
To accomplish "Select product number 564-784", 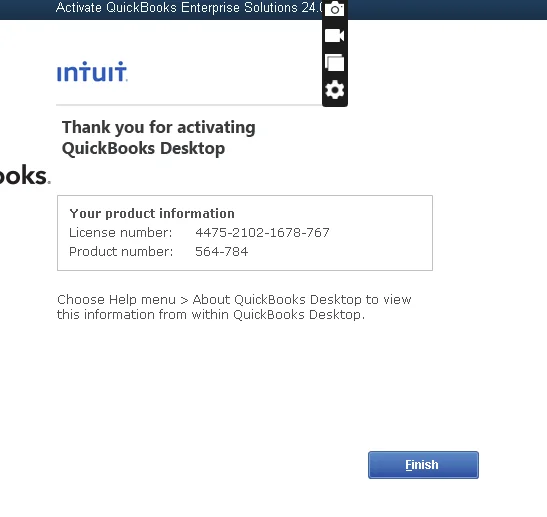I will pyautogui.click(x=222, y=252).
